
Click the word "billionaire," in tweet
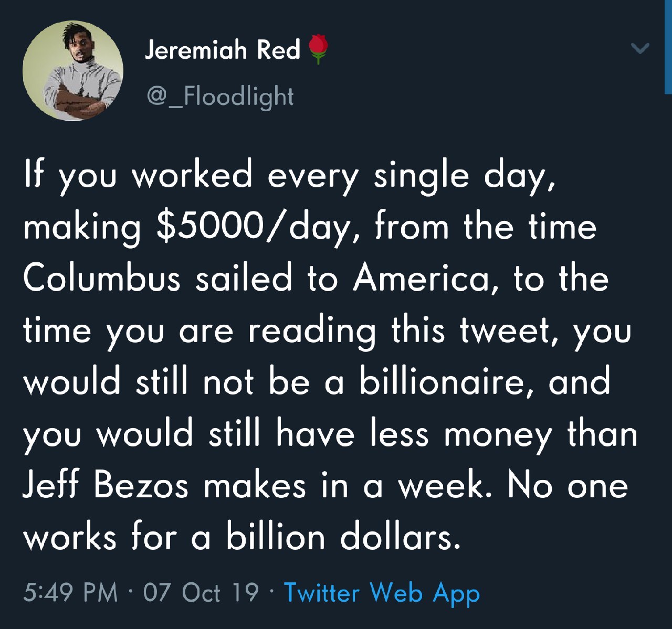(442, 381)
